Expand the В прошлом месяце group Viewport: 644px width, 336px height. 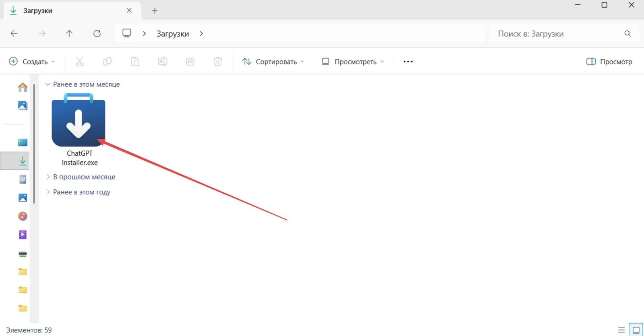click(48, 177)
